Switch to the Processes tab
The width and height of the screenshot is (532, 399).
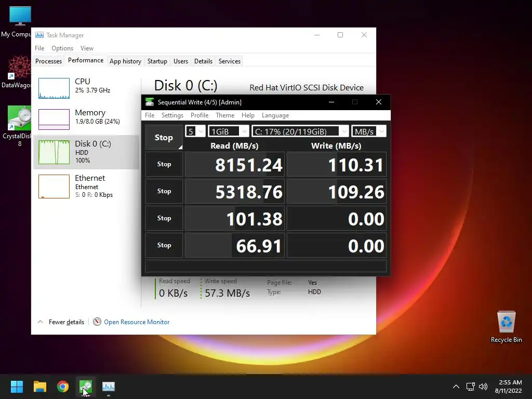tap(48, 61)
